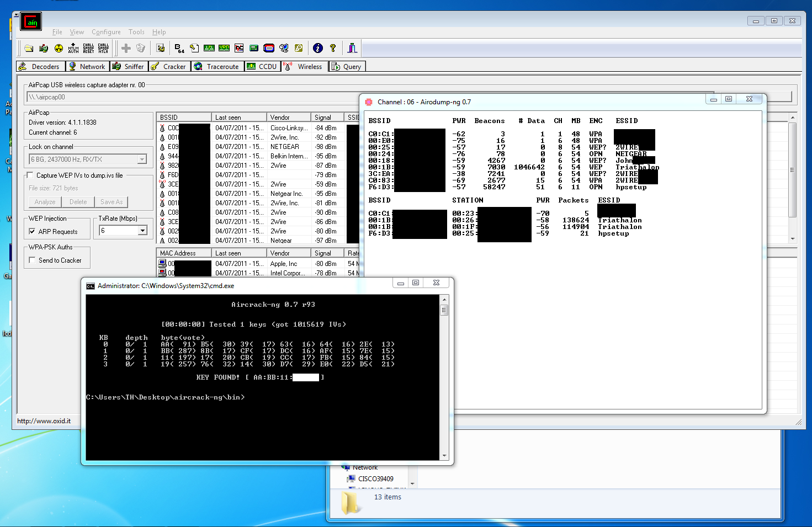Check the Send to Cracker option
This screenshot has width=812, height=527.
tap(32, 260)
